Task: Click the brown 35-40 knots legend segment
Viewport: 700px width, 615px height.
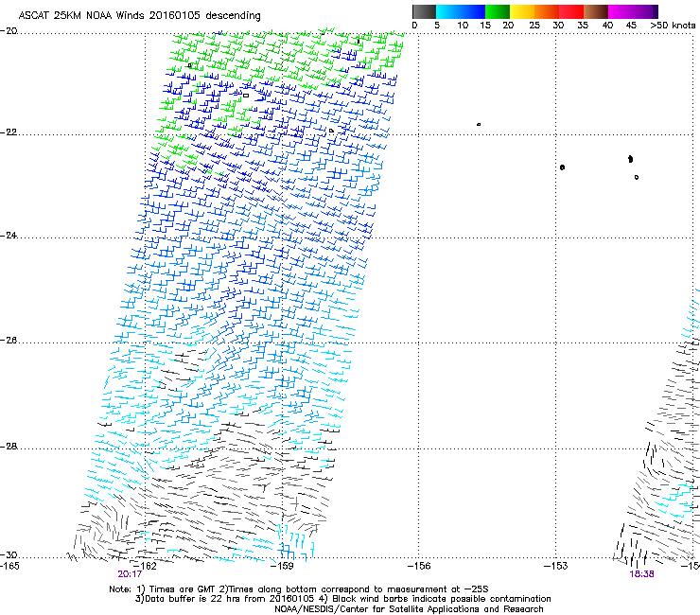Action: pos(596,11)
